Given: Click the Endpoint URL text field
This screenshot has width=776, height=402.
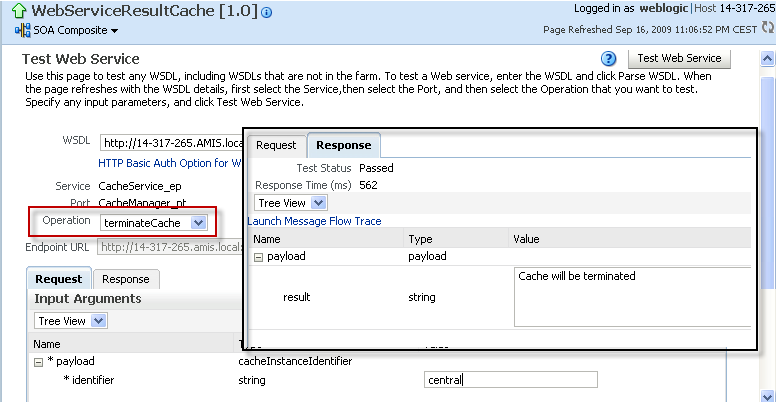Looking at the screenshot, I should [x=170, y=247].
